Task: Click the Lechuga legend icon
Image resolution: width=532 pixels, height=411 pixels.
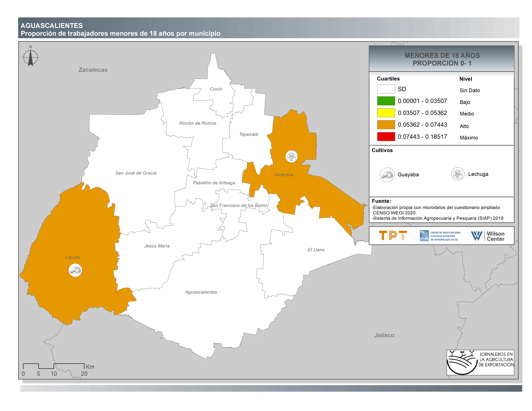Action: pos(458,174)
